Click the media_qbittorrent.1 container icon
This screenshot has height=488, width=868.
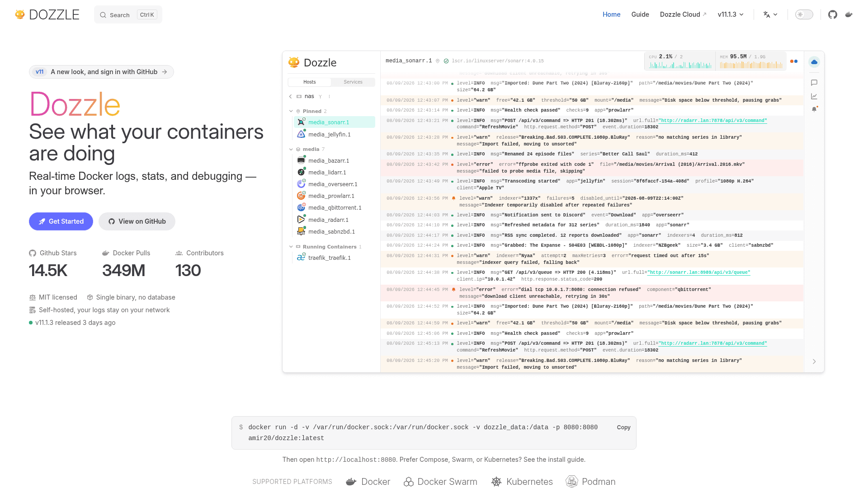tap(301, 207)
